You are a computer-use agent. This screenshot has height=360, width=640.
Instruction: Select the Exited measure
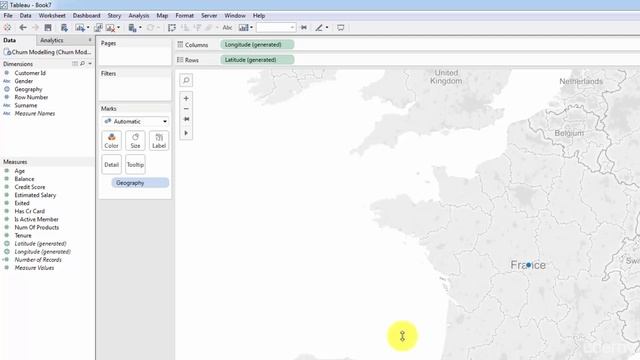(x=22, y=203)
